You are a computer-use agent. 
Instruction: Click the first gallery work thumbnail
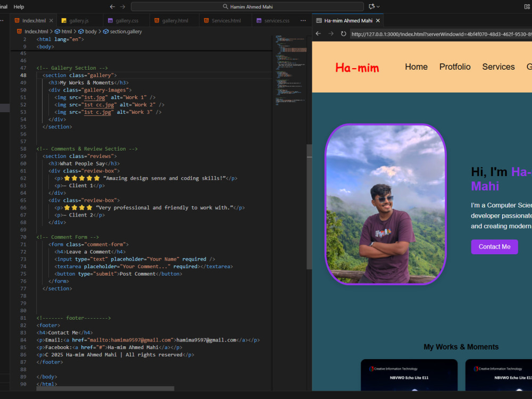409,375
